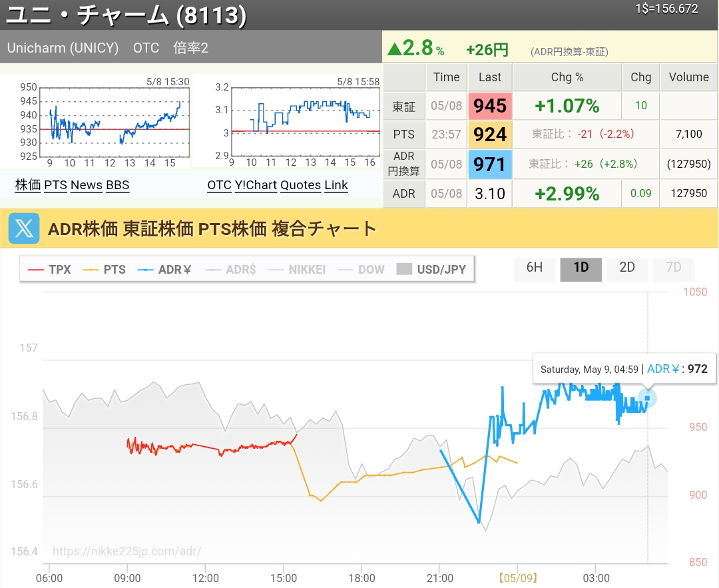Toggle the PTS series in legend
The image size is (719, 588).
coord(104,269)
